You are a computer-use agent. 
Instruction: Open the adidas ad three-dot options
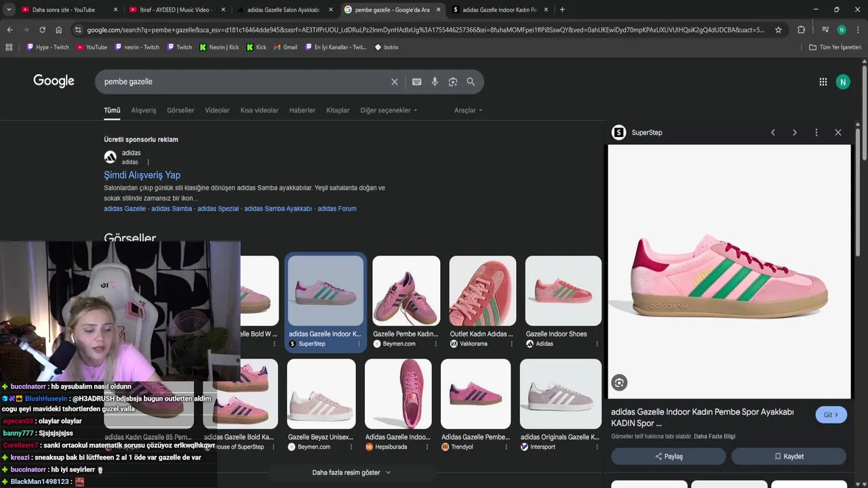148,163
